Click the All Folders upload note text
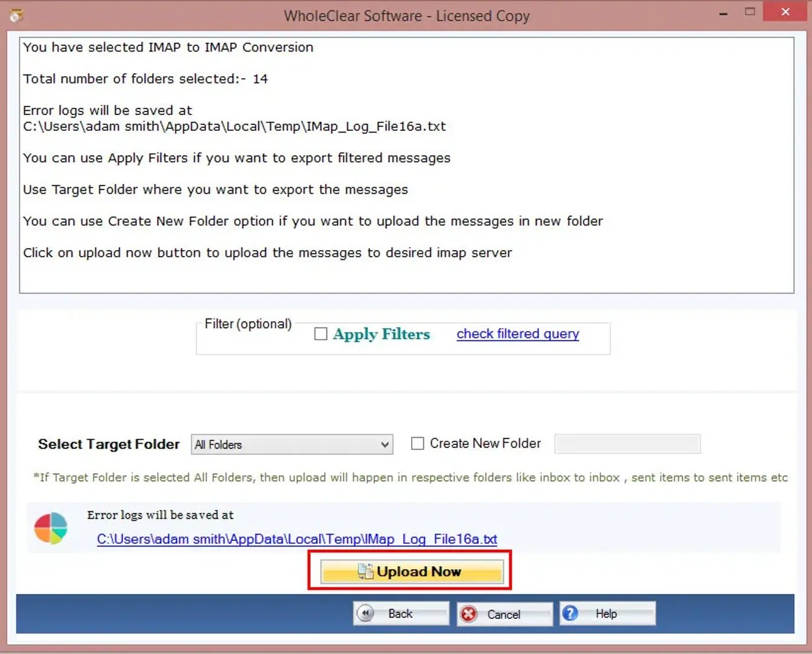Image resolution: width=812 pixels, height=654 pixels. point(410,478)
